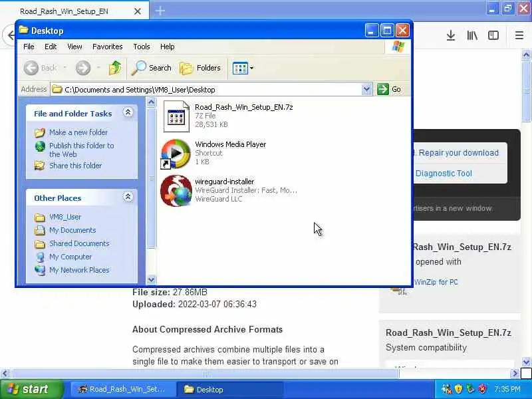Open browser Downloads panel

click(x=451, y=35)
